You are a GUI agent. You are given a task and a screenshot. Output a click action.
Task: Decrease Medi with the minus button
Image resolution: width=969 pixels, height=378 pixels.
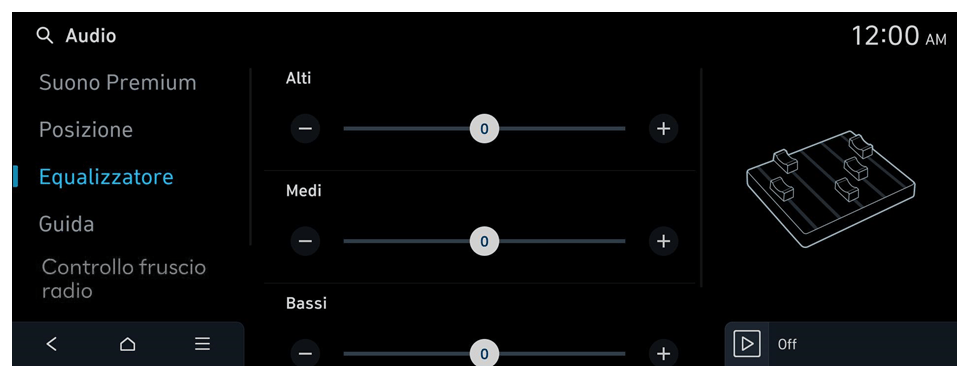pos(305,240)
